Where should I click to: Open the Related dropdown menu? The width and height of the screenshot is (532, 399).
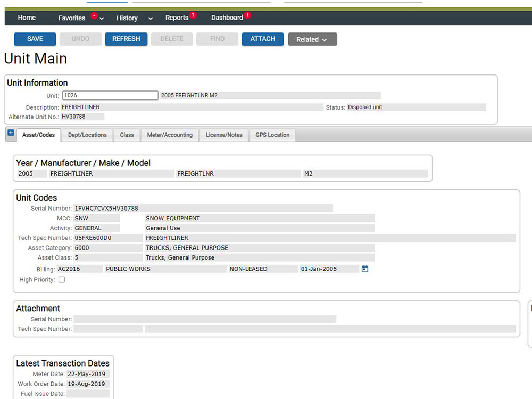(312, 39)
